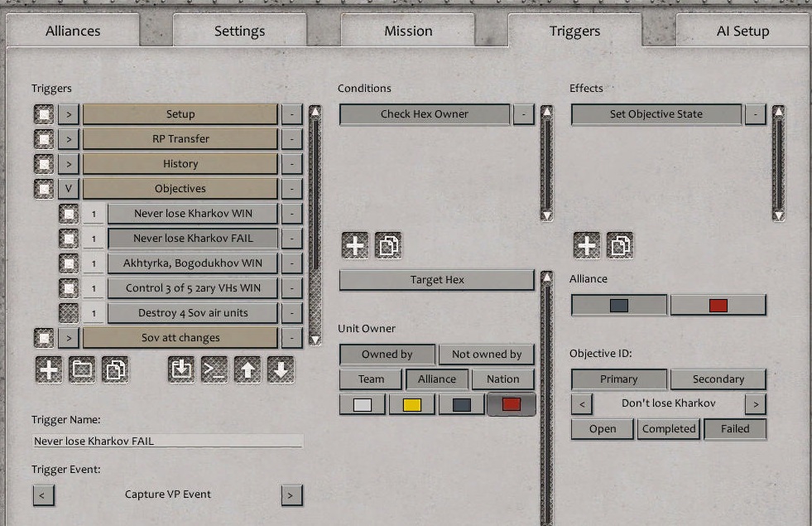
Task: Pick yellow color under Unit Owner
Action: [x=411, y=404]
